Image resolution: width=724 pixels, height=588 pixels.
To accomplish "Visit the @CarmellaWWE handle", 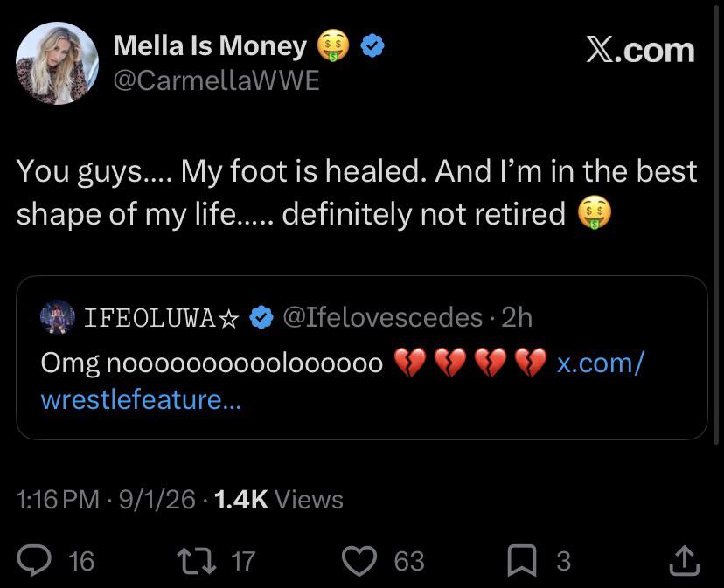I will point(216,80).
